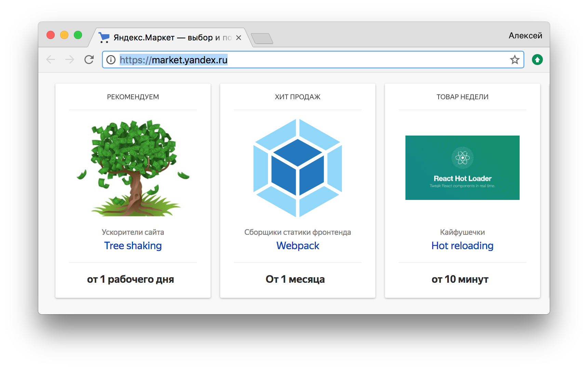Click the Ускорители сайта category text

pyautogui.click(x=133, y=232)
